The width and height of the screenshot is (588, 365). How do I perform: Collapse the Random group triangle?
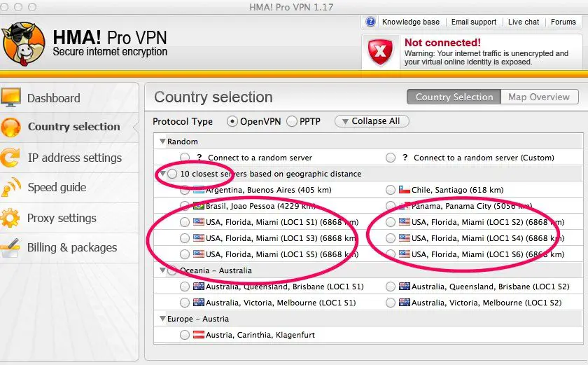pyautogui.click(x=162, y=142)
